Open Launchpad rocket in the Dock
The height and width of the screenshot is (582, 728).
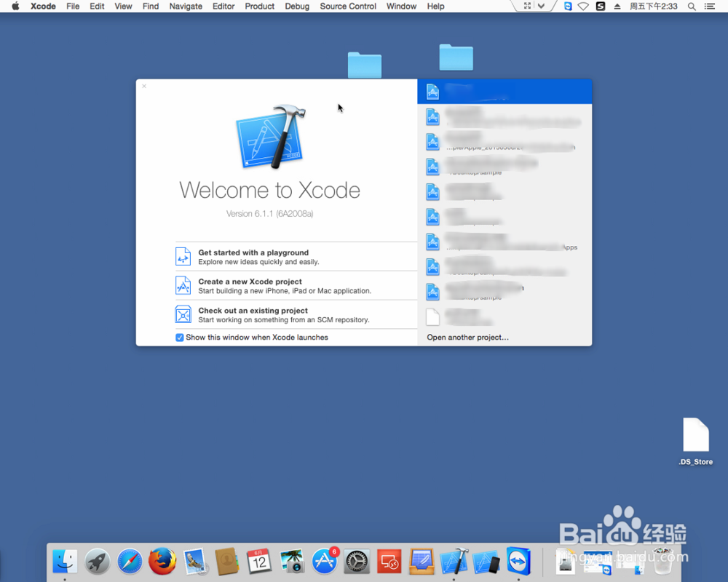tap(98, 561)
